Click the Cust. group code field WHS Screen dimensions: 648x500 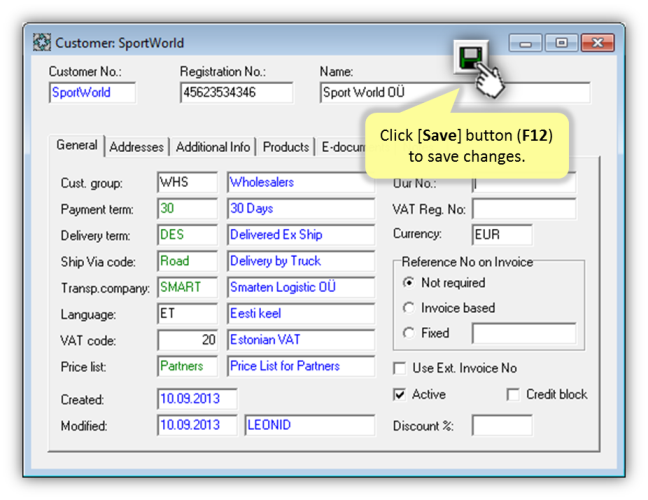[188, 182]
